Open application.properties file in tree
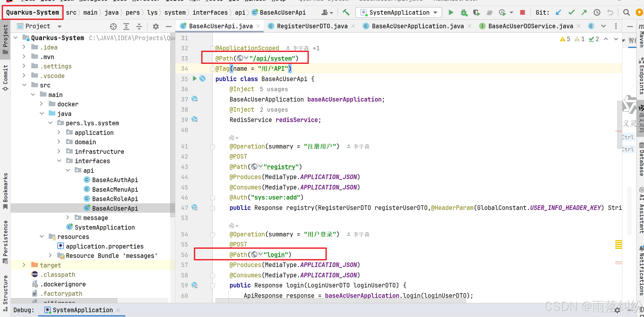644x317 pixels. tap(105, 246)
